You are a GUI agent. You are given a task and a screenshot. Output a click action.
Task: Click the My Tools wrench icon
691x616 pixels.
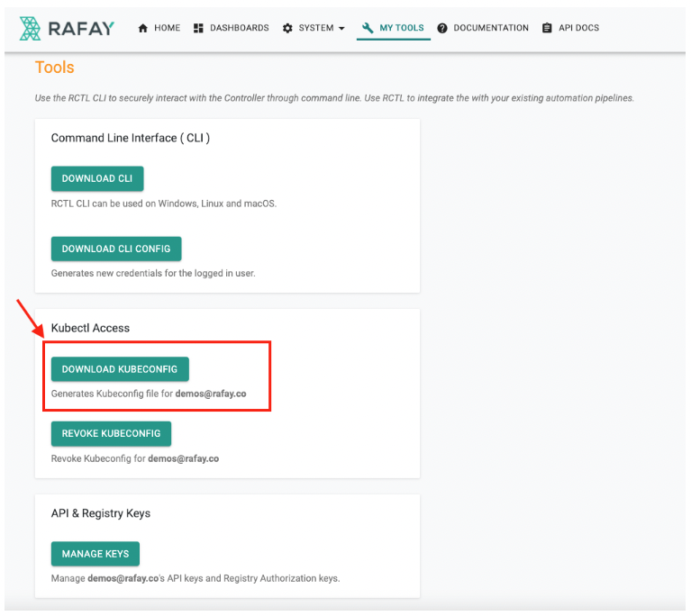(368, 28)
